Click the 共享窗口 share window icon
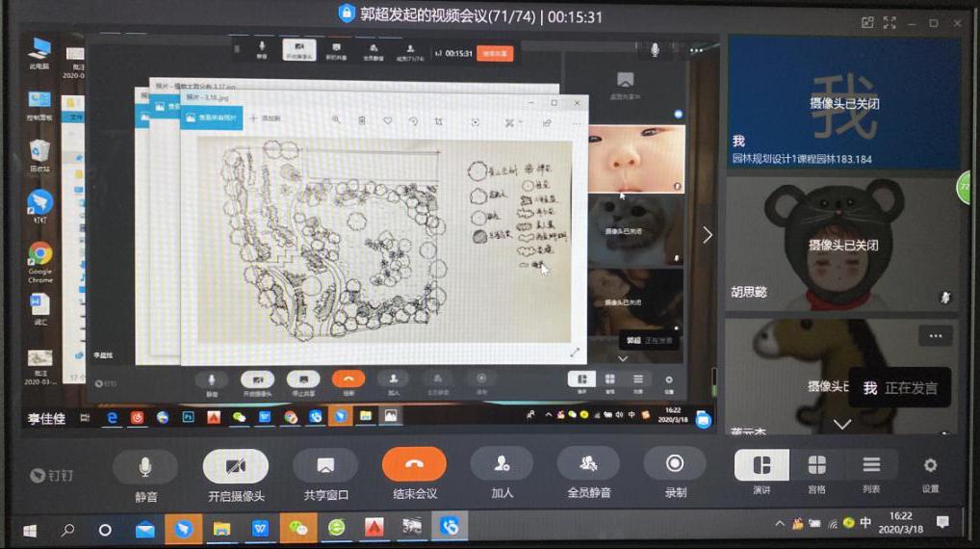This screenshot has width=980, height=549. pyautogui.click(x=325, y=465)
